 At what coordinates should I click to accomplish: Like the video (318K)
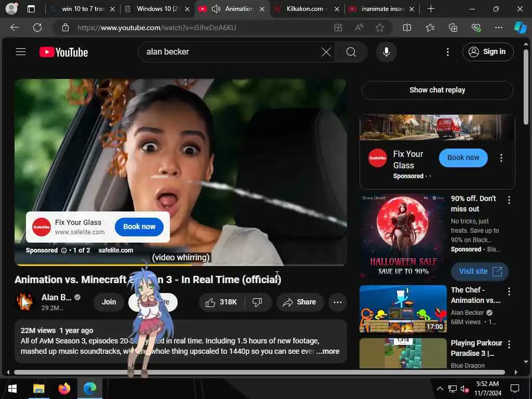(221, 302)
